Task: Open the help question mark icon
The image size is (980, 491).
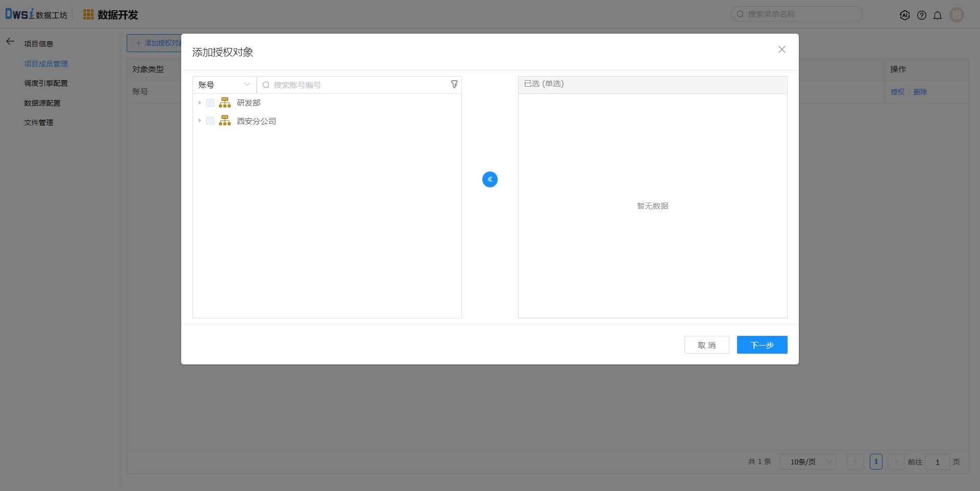Action: point(921,15)
